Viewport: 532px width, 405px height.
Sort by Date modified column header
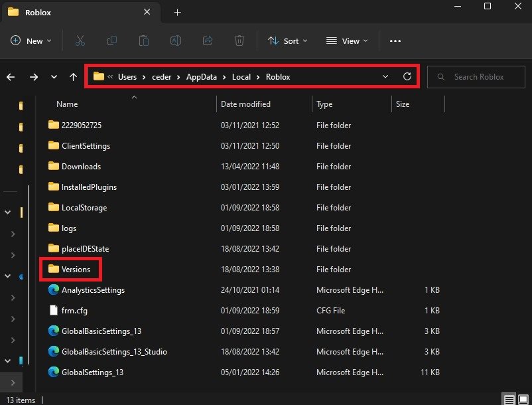tap(245, 104)
